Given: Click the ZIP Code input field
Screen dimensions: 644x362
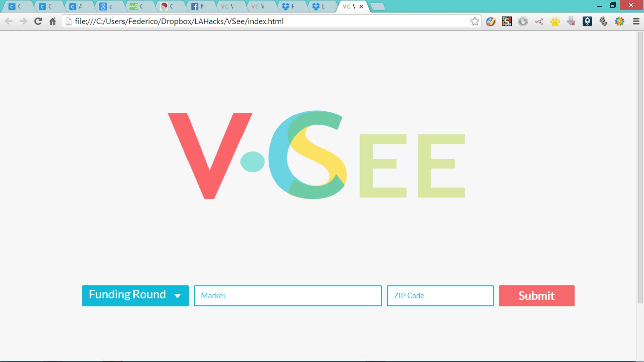Looking at the screenshot, I should click(440, 296).
